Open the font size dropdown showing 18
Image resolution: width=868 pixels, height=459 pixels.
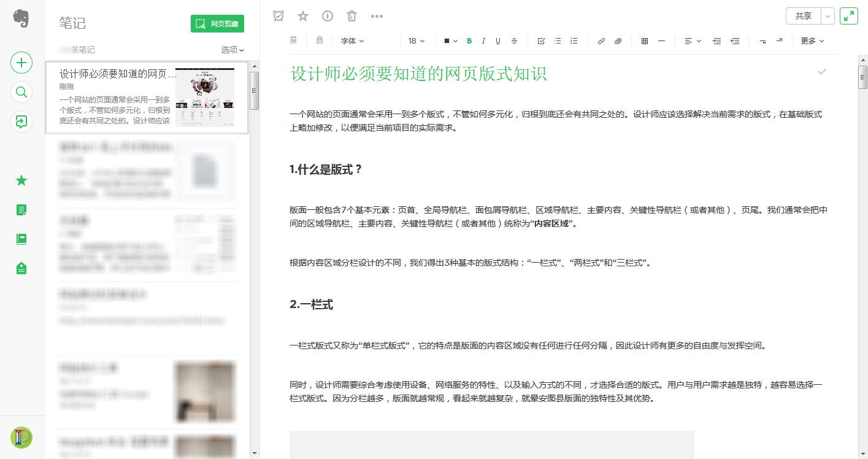(x=417, y=41)
